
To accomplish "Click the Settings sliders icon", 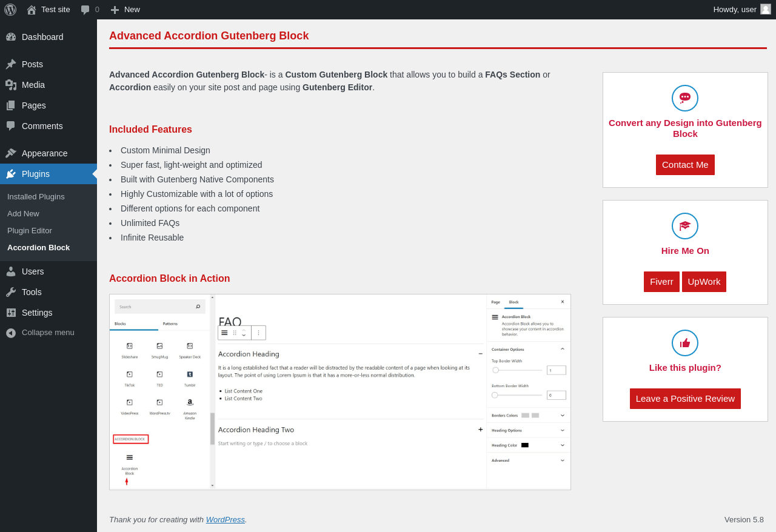I will click(x=11, y=313).
